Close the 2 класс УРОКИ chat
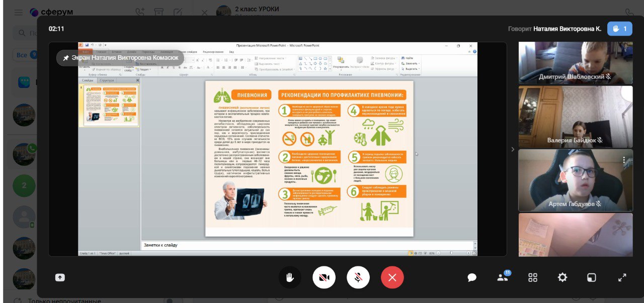644x303 pixels. coord(205,12)
